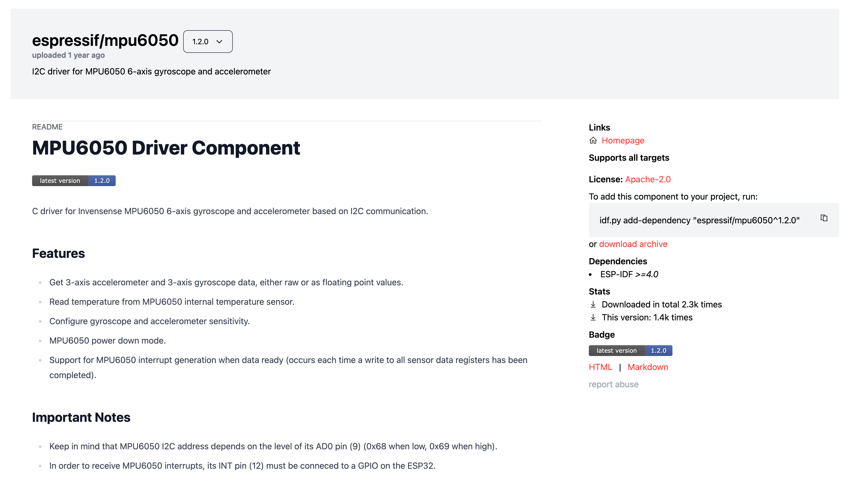Click the MPU6050 Driver Component heading
Viewport: 868px width, 493px height.
point(166,148)
